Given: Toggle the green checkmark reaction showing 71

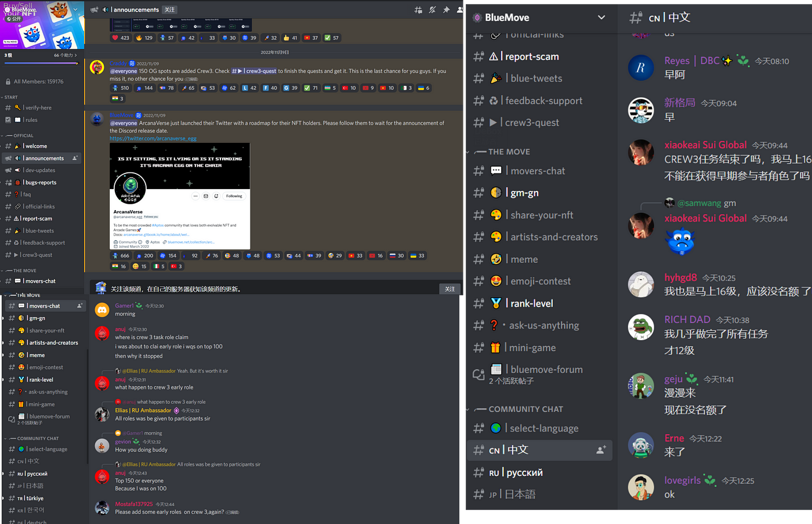Looking at the screenshot, I should coord(311,88).
